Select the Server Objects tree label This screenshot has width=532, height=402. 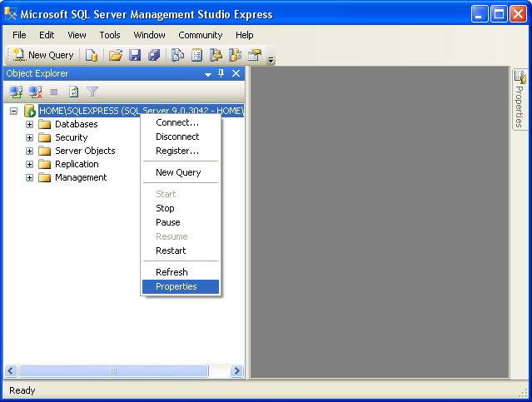(x=85, y=151)
